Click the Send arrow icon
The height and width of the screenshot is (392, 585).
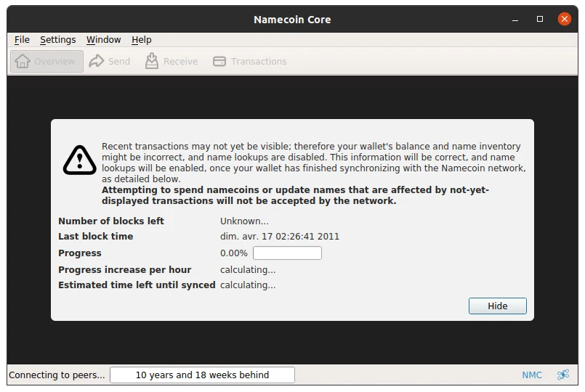click(96, 61)
